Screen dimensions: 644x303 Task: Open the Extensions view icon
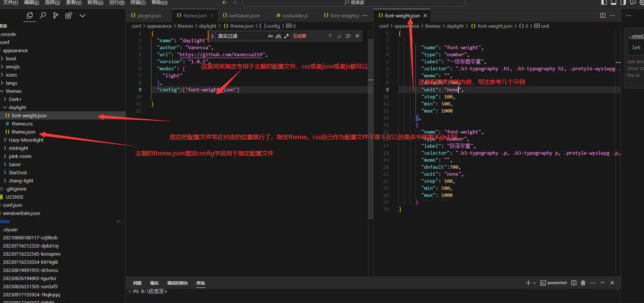pos(69,16)
